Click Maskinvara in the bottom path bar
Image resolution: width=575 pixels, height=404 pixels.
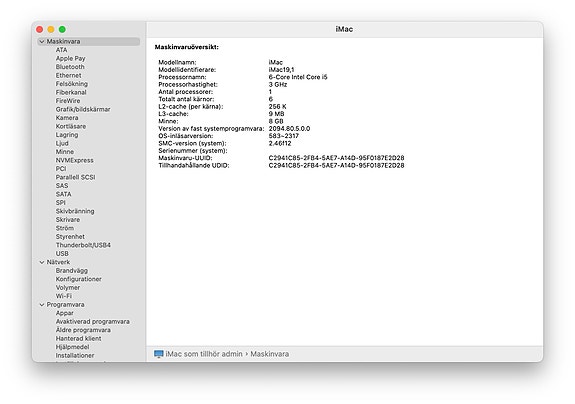pos(270,354)
